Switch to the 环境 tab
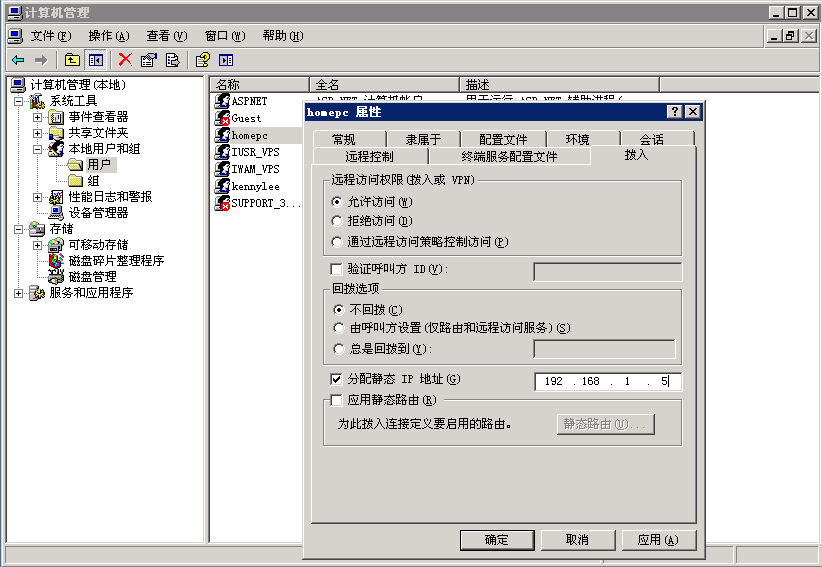 [x=578, y=139]
